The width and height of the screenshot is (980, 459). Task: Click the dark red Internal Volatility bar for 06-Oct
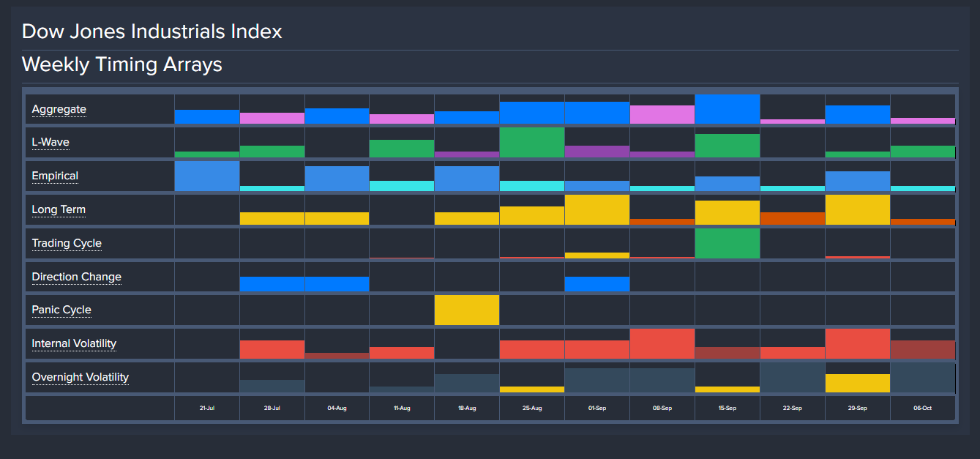point(923,350)
